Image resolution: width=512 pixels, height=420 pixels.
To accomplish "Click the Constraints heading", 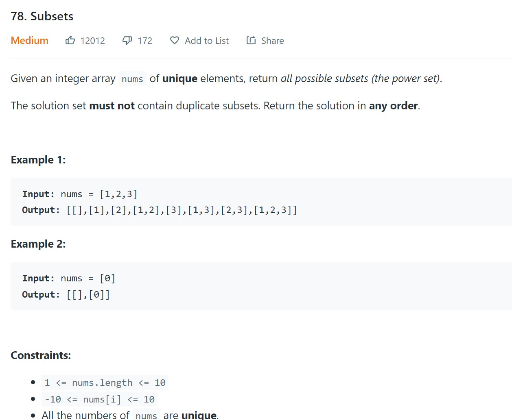I will click(x=41, y=355).
